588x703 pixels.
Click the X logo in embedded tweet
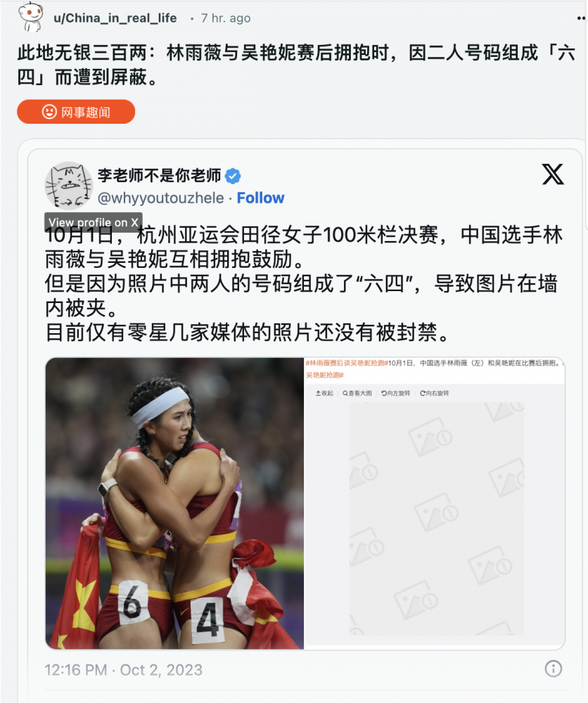tap(553, 174)
